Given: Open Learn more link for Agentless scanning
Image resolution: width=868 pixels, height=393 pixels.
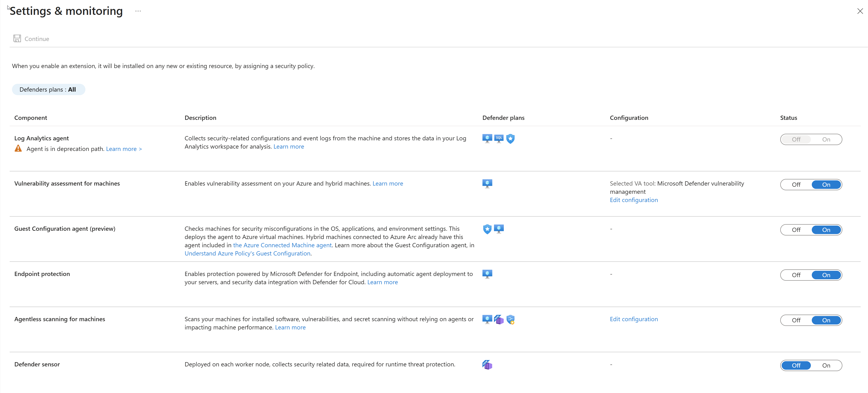Looking at the screenshot, I should click(x=291, y=327).
